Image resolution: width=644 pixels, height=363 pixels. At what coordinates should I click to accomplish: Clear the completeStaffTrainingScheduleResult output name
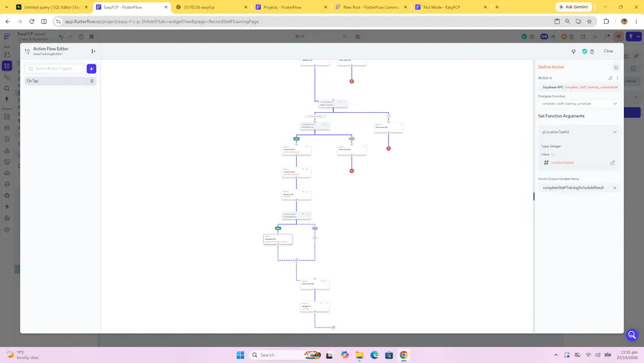coord(614,188)
